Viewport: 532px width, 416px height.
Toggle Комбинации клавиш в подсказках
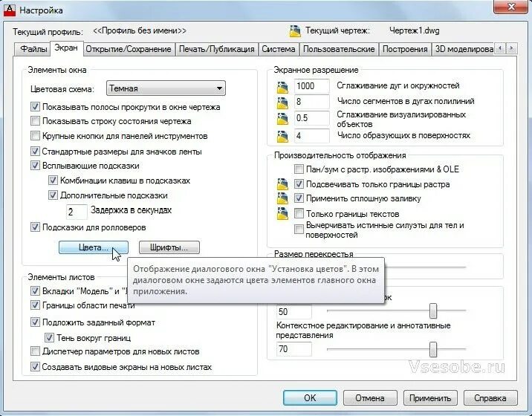coord(53,181)
